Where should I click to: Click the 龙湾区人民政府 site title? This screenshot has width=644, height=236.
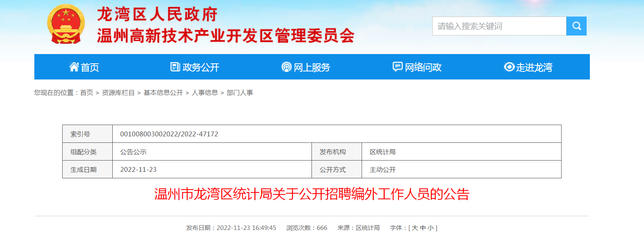[157, 15]
